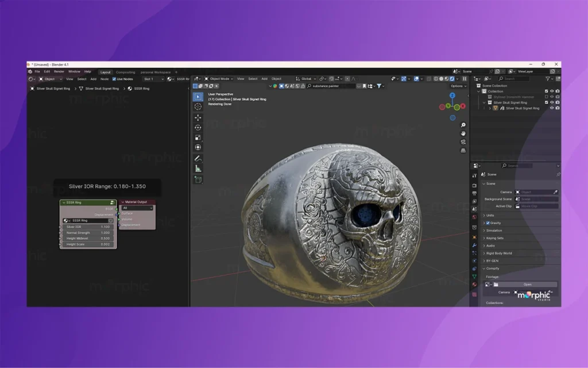
Task: Open the Output properties tab
Action: 474,193
